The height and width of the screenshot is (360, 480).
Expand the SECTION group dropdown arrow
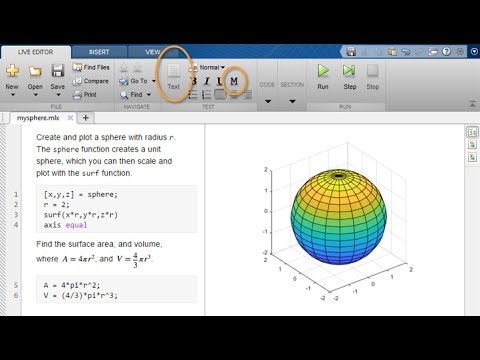pos(292,101)
